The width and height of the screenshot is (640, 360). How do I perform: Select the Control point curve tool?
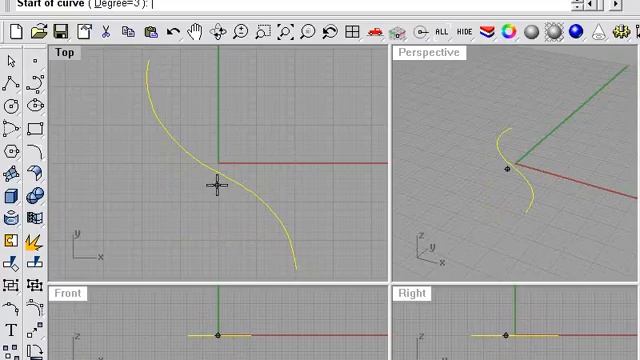35,84
